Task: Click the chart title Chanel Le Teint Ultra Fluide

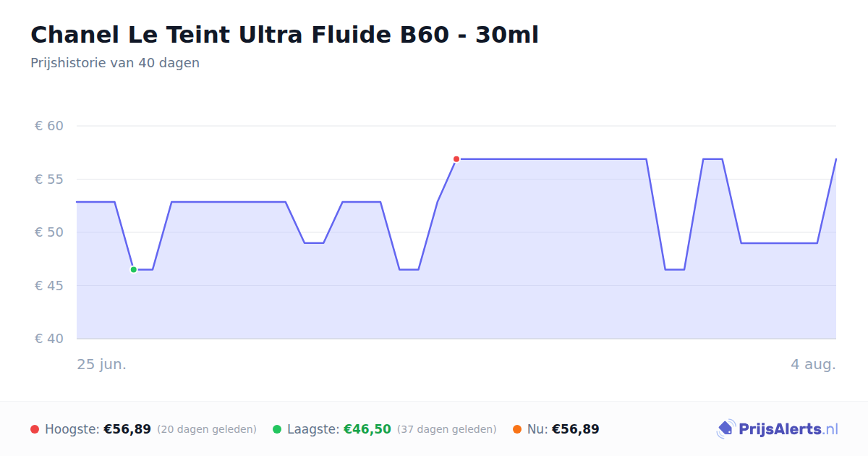Action: coord(284,34)
